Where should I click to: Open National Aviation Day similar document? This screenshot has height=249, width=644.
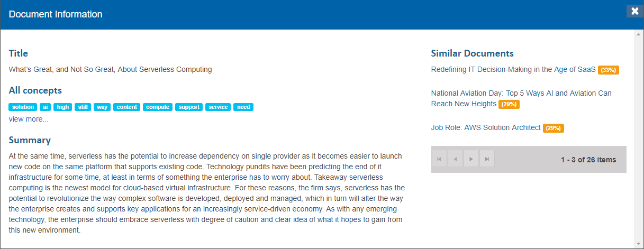[x=521, y=93]
